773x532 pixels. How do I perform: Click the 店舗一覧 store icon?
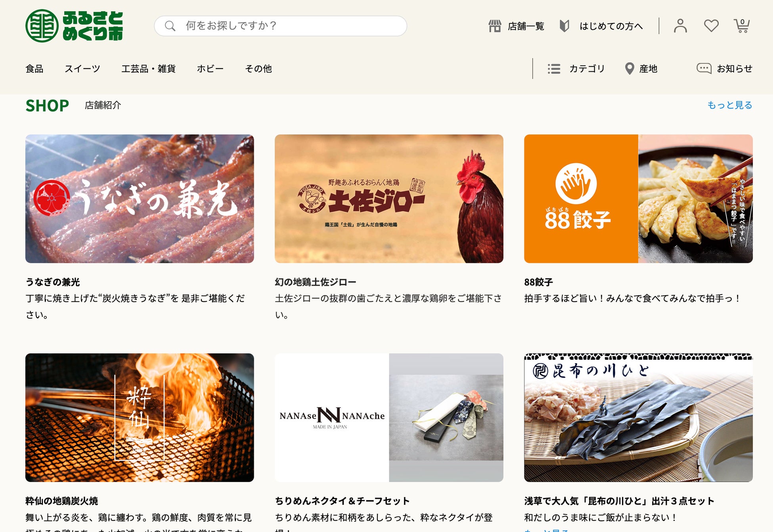coord(495,26)
